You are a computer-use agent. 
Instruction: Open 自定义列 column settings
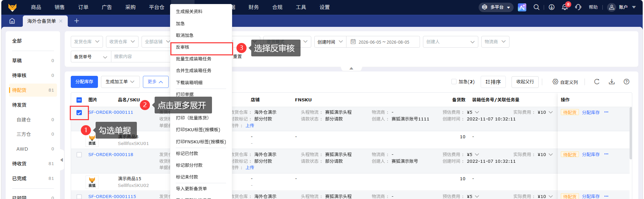[x=565, y=82]
